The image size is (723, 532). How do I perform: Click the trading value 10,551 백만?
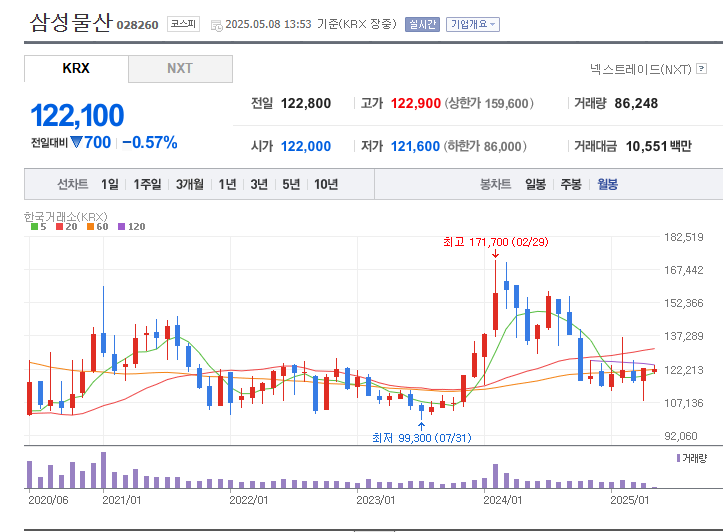pos(658,146)
